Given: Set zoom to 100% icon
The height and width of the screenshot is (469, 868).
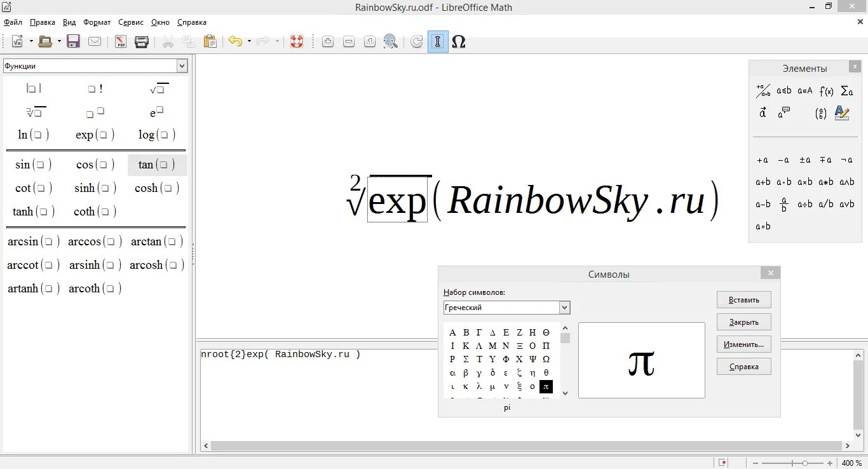Looking at the screenshot, I should 370,42.
